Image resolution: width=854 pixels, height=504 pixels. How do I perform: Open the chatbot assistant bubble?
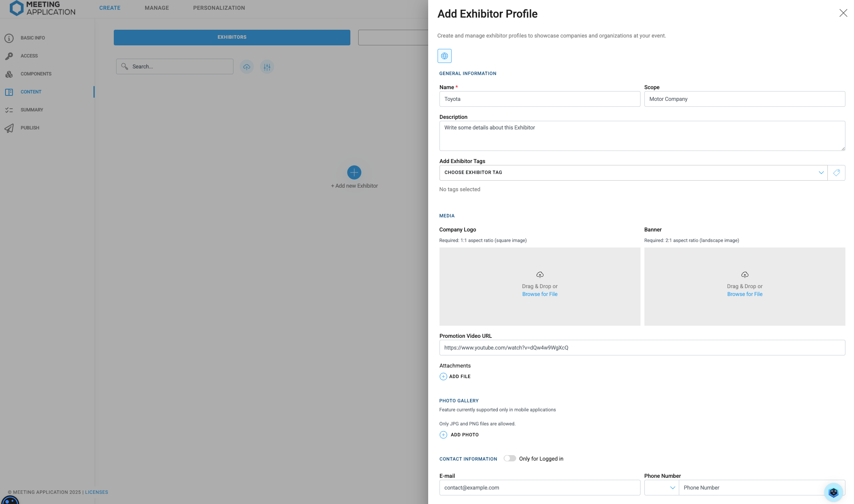(833, 492)
